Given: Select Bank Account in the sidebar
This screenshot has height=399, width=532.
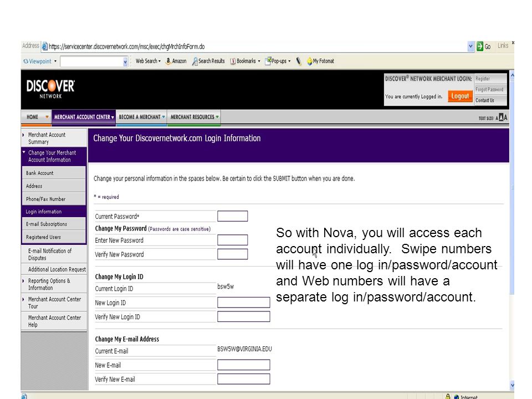Looking at the screenshot, I should (x=54, y=173).
